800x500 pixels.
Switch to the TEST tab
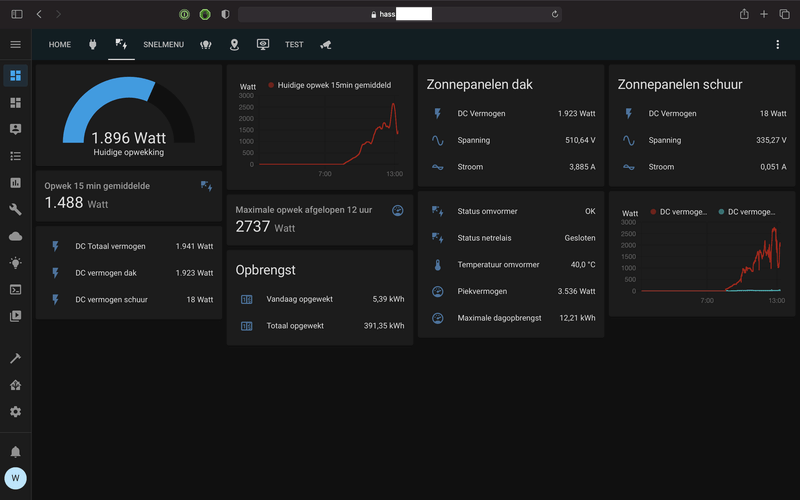pyautogui.click(x=294, y=44)
